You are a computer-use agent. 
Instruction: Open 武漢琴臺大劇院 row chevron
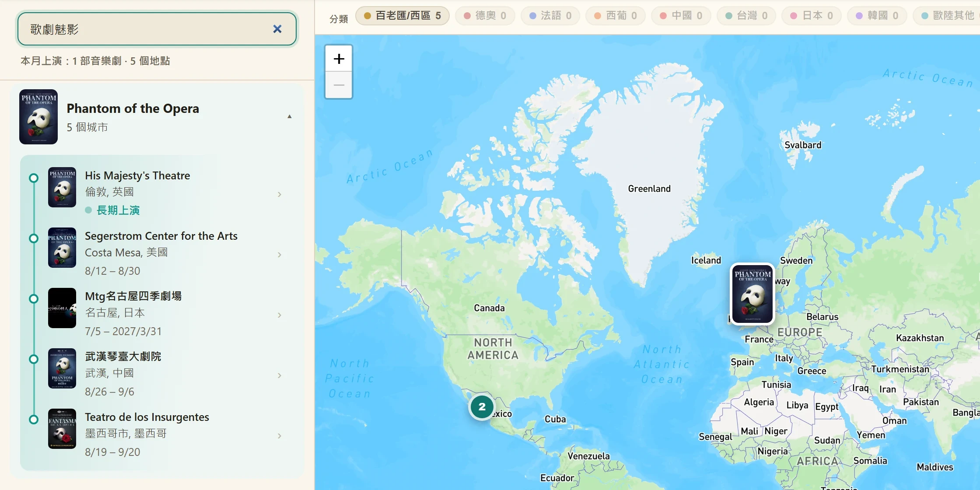[x=280, y=375]
